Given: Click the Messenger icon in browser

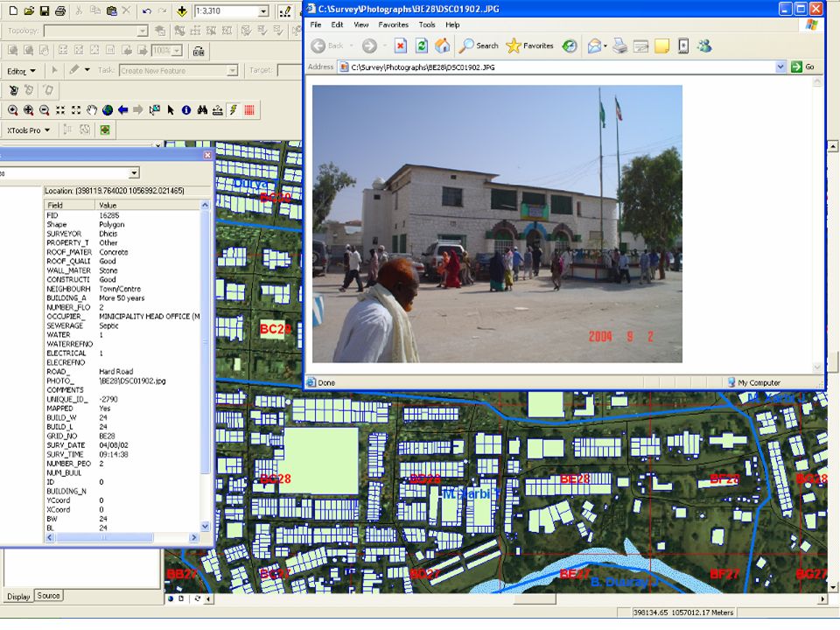Looking at the screenshot, I should pyautogui.click(x=704, y=46).
